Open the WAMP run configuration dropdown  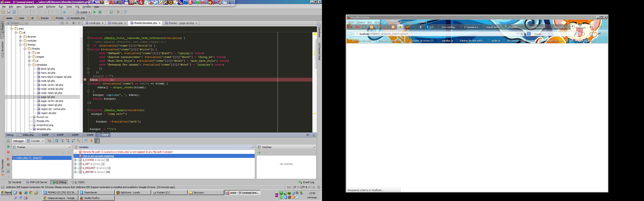click(x=83, y=12)
